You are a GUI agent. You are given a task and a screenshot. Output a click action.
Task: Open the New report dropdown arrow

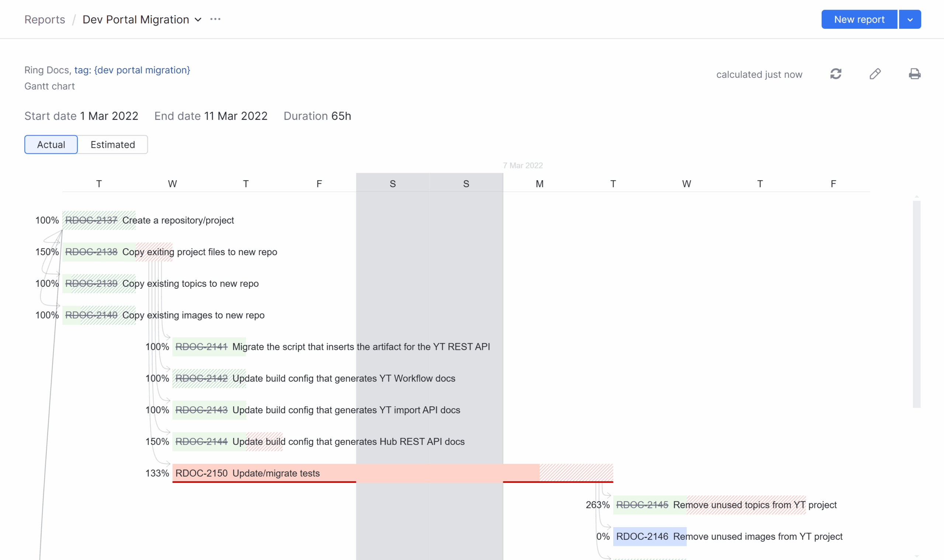[x=910, y=19]
